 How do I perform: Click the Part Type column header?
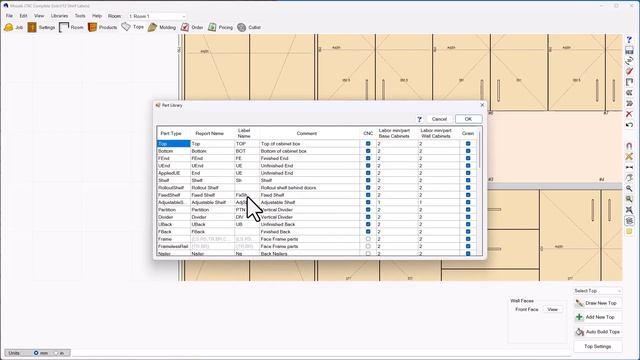coord(171,133)
